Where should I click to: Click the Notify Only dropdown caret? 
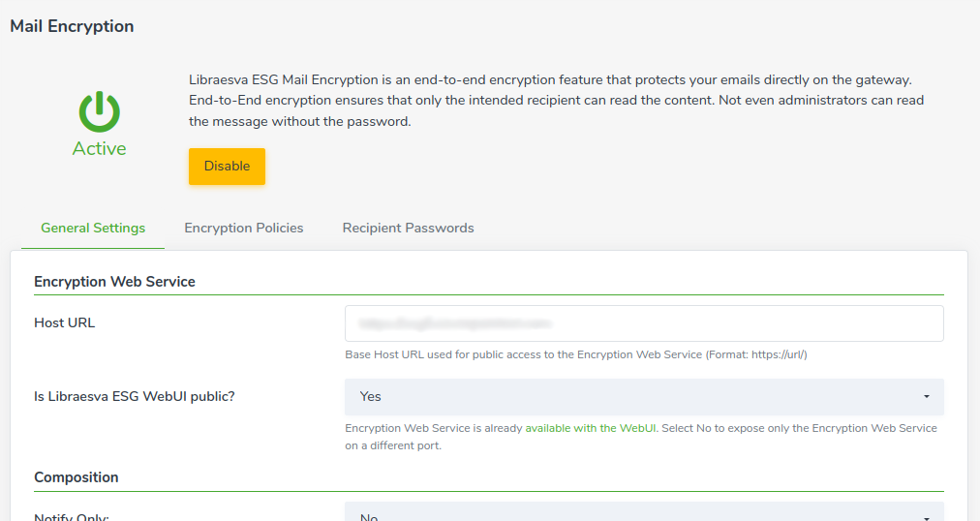click(926, 518)
